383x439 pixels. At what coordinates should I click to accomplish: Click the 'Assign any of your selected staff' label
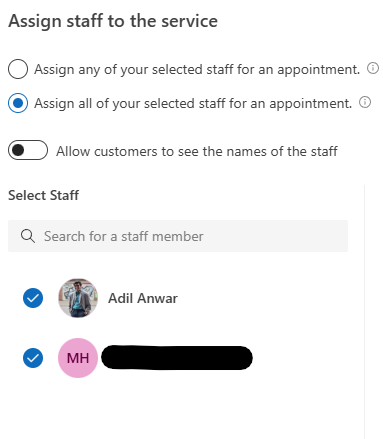pyautogui.click(x=197, y=70)
